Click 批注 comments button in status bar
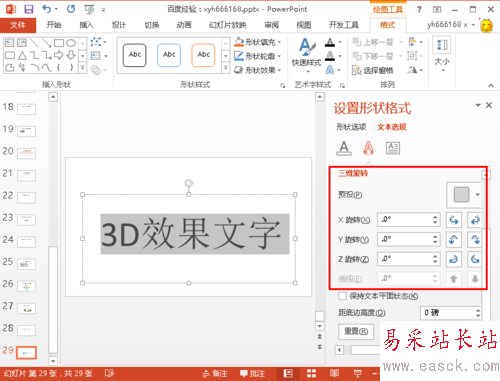This screenshot has height=381, width=500. pos(253,374)
